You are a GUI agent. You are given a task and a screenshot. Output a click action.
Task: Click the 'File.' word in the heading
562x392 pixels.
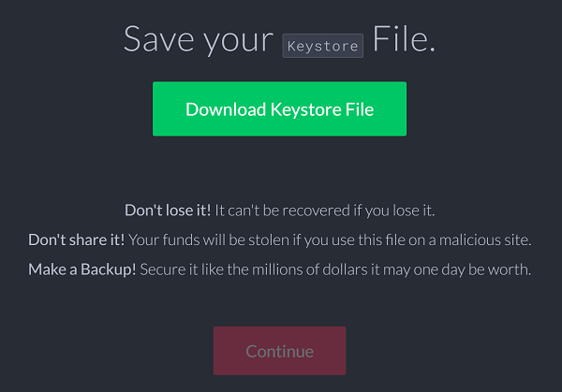tap(404, 38)
